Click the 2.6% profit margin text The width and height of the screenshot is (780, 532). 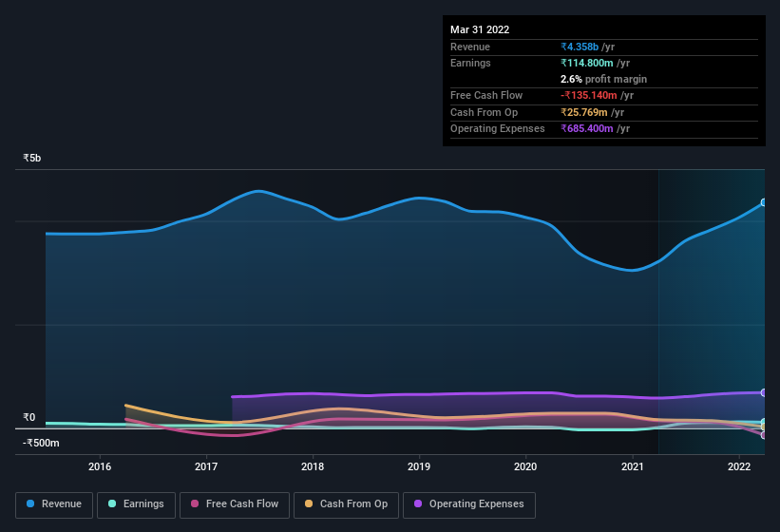pos(604,79)
